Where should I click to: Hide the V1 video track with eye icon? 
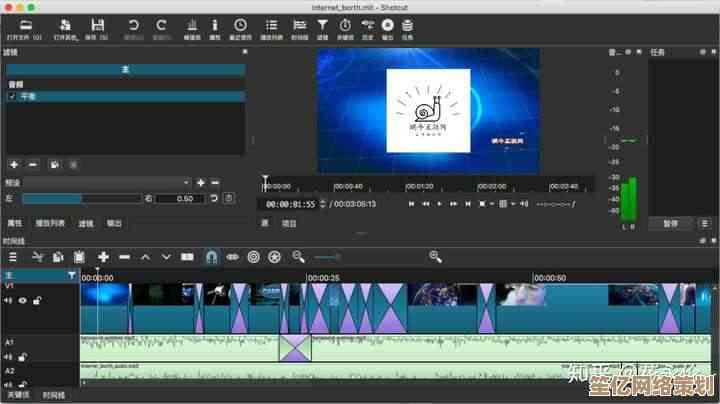coord(21,299)
